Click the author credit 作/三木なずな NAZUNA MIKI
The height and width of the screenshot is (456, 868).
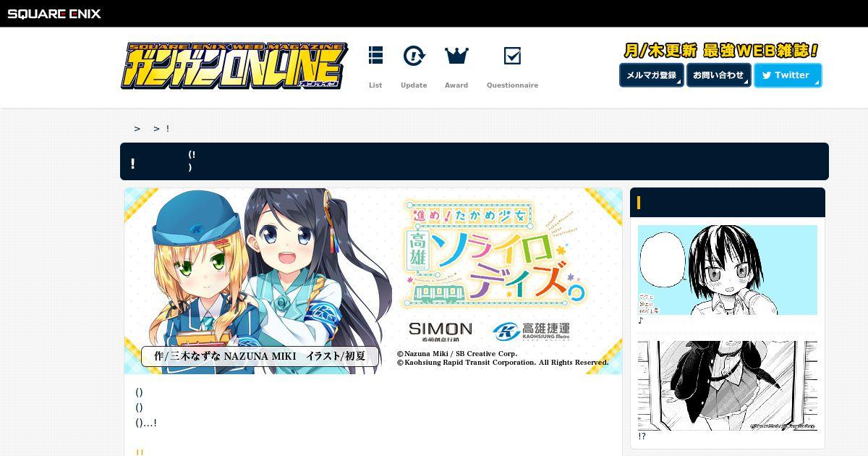(260, 356)
